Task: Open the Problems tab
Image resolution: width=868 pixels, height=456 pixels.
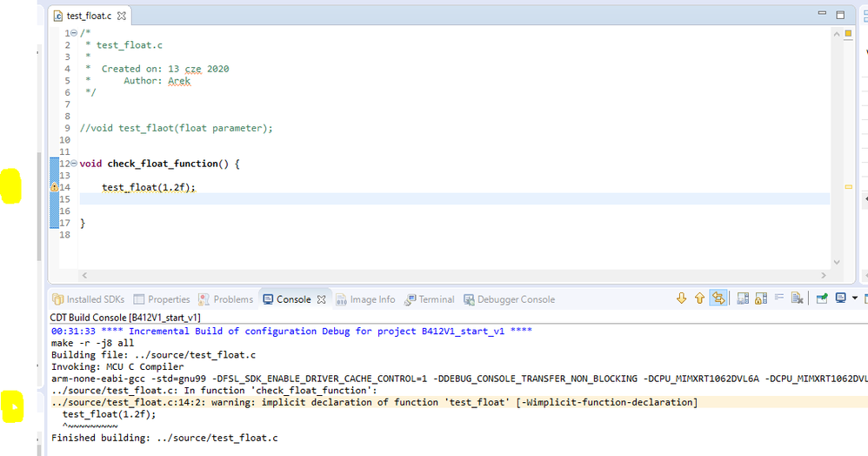Action: [226, 299]
